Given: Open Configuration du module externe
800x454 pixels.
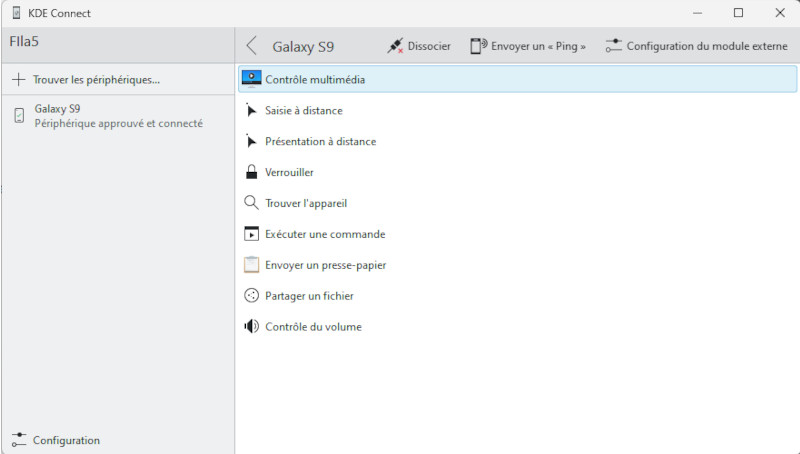Looking at the screenshot, I should pos(696,46).
